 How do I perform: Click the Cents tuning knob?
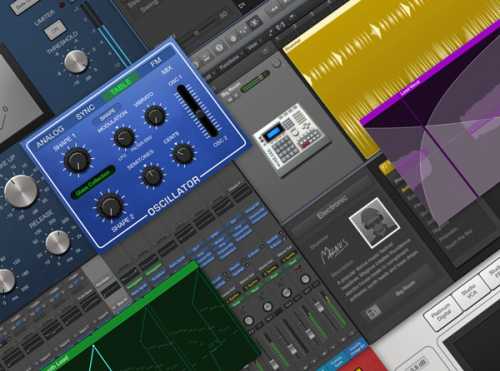click(182, 153)
